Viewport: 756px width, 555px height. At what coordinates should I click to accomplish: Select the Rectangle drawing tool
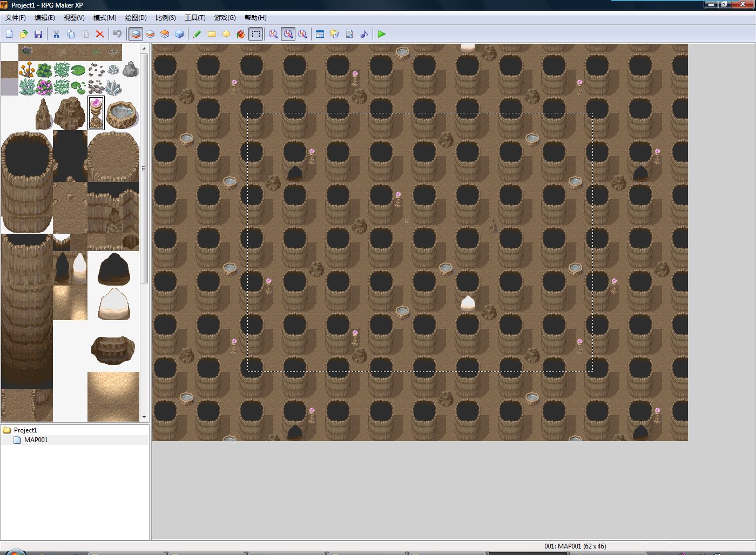212,34
